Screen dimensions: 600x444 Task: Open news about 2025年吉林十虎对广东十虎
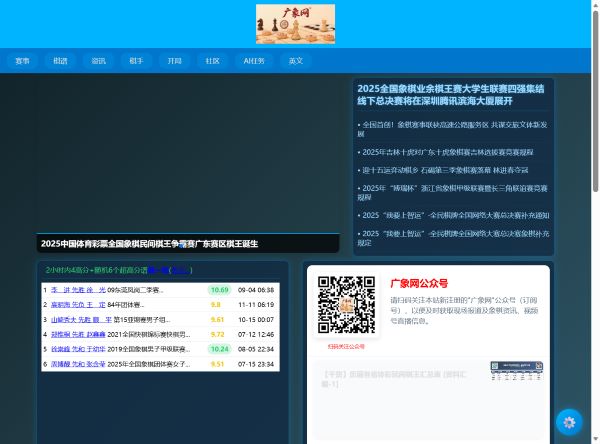(445, 152)
